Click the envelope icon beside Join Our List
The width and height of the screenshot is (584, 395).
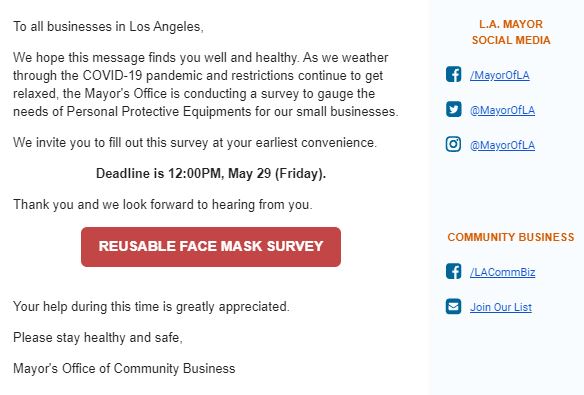point(453,306)
